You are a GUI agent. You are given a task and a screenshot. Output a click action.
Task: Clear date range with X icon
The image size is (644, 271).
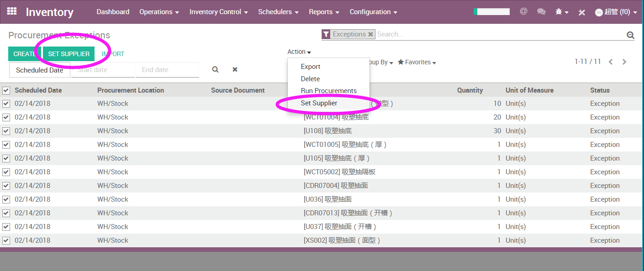[x=235, y=70]
